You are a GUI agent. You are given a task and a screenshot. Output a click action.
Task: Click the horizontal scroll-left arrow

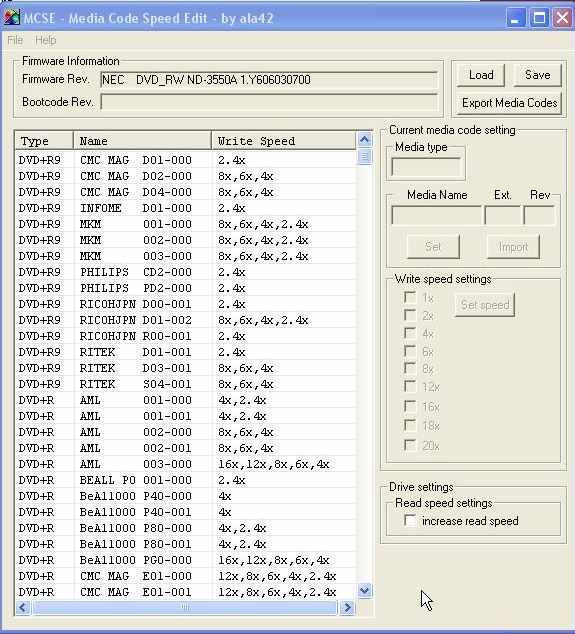[x=23, y=607]
